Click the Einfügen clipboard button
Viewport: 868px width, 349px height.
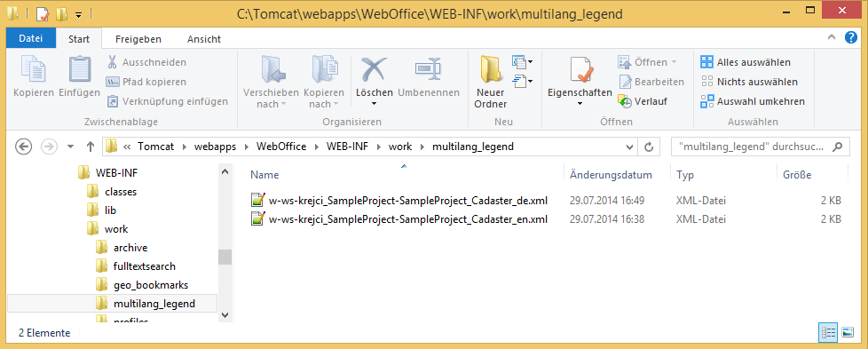[79, 76]
